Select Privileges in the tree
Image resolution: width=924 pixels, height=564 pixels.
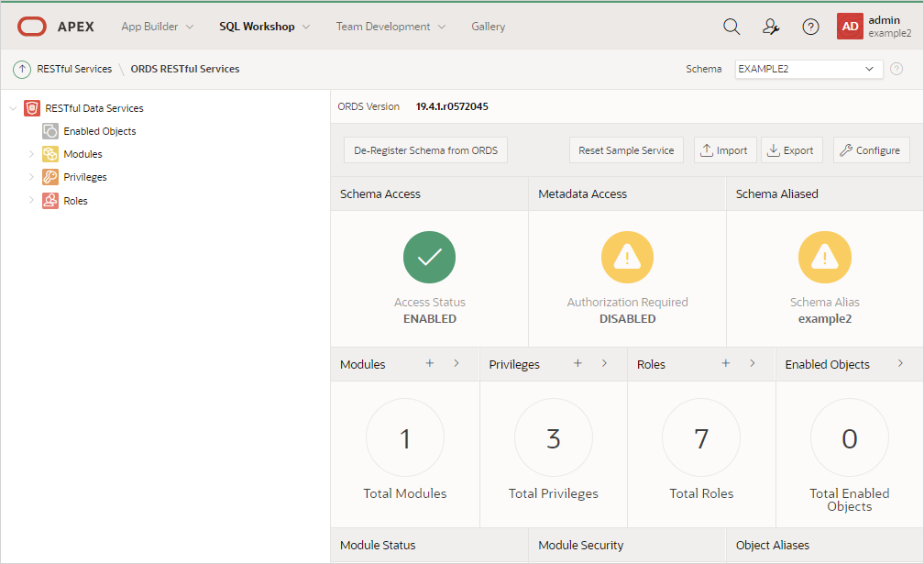click(x=85, y=177)
